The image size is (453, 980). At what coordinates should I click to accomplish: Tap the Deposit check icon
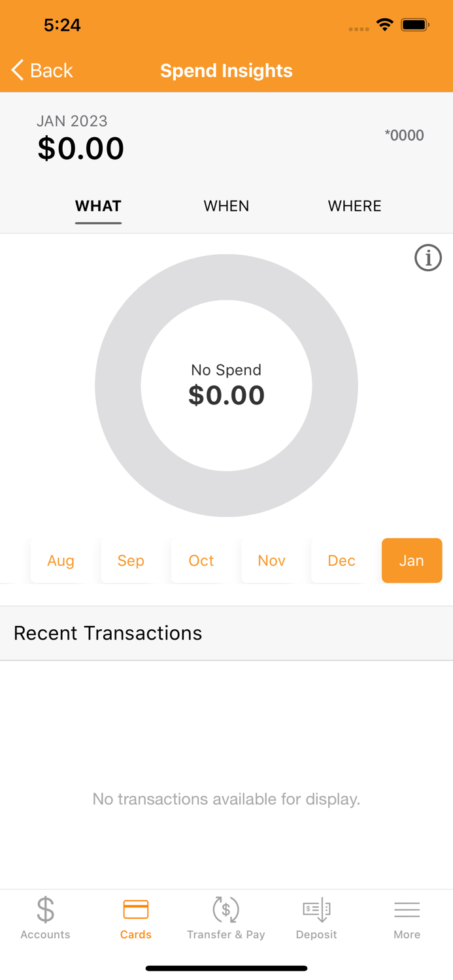click(x=316, y=909)
